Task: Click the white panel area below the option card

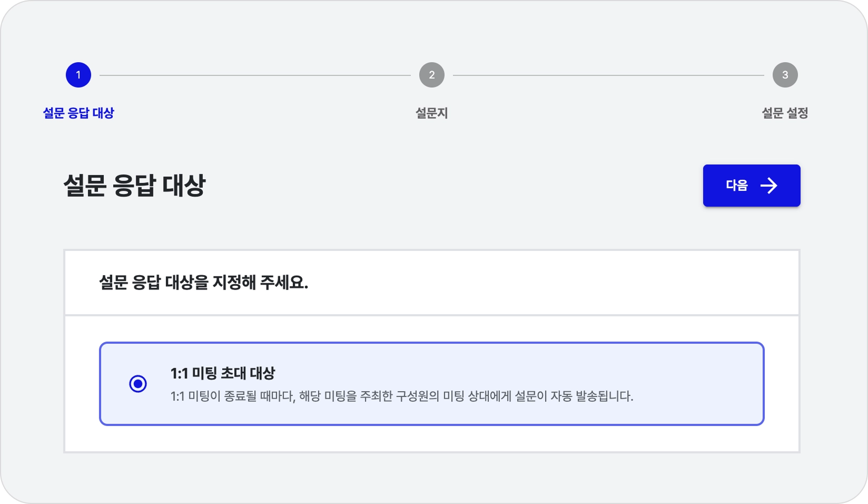Action: 432,439
